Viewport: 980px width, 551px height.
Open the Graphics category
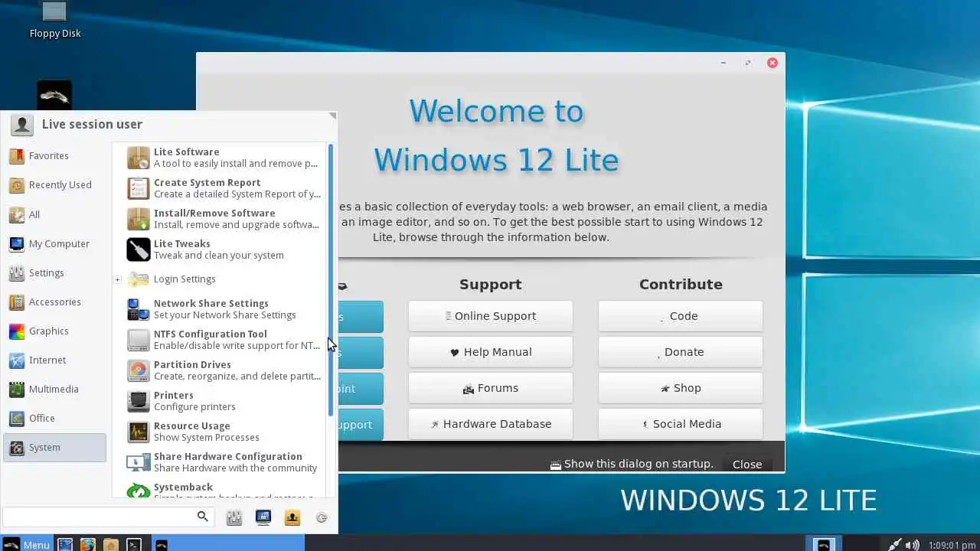[x=54, y=331]
